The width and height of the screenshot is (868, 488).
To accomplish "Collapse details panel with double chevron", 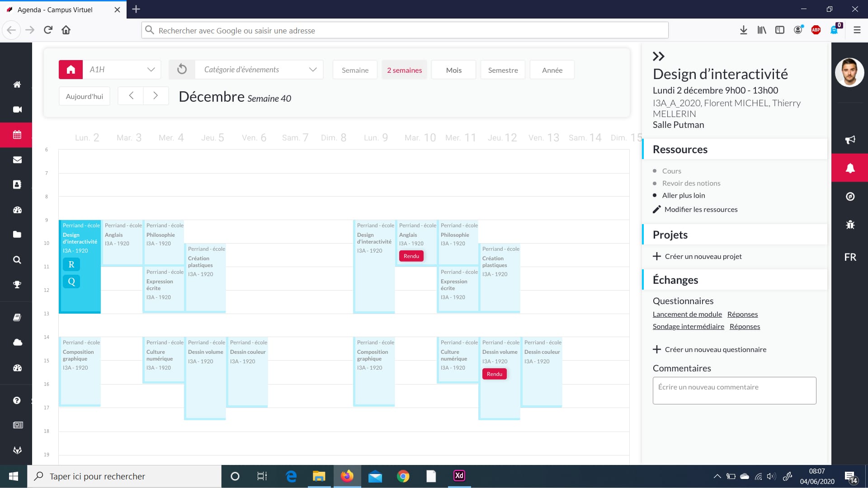I will click(x=658, y=56).
